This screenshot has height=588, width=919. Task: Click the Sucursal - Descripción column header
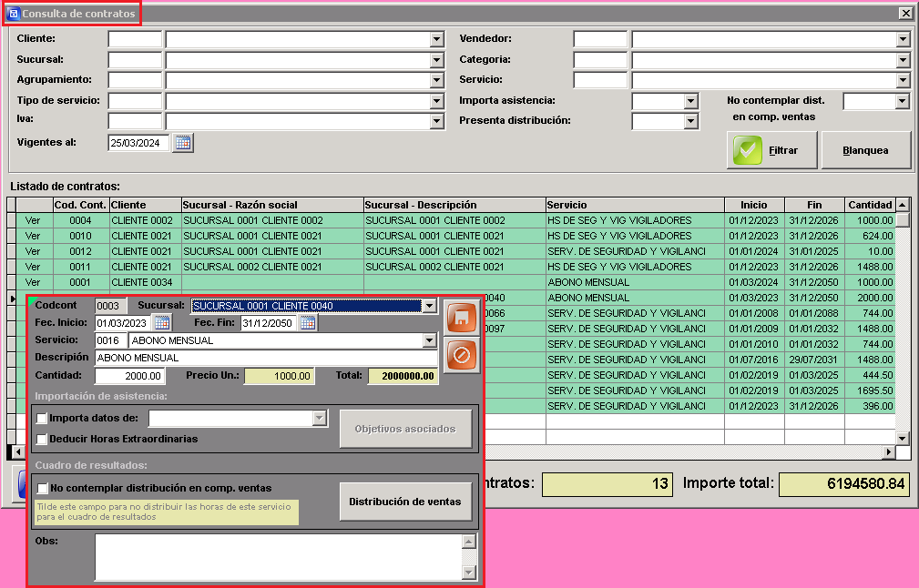[454, 205]
